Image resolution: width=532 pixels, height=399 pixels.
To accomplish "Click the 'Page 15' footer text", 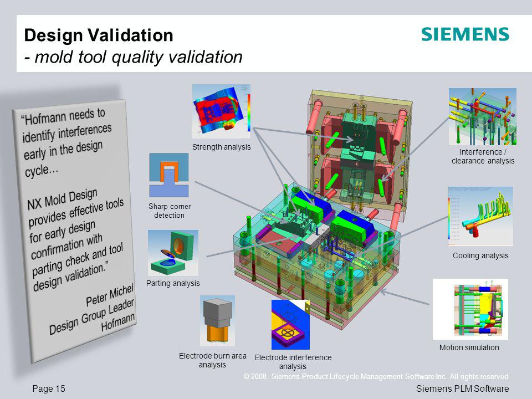I will (x=49, y=388).
